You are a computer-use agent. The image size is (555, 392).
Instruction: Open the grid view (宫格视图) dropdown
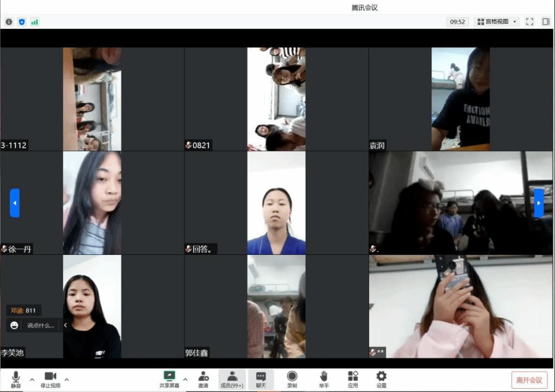[x=497, y=22]
